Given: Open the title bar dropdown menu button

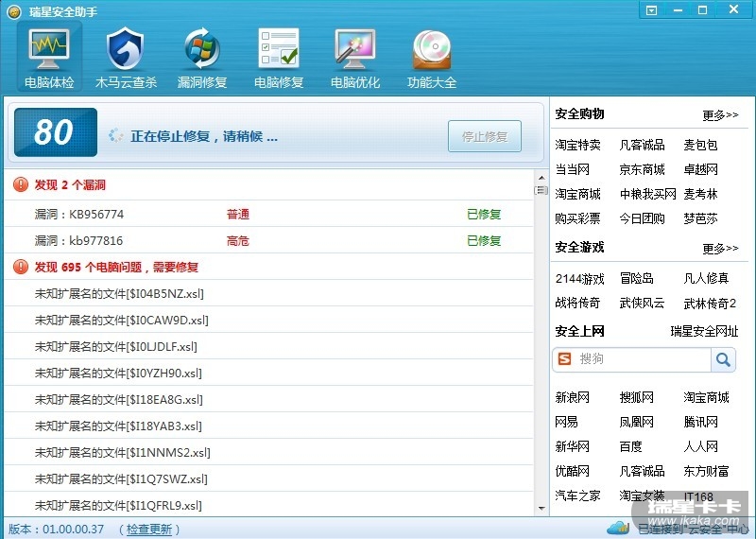Looking at the screenshot, I should pyautogui.click(x=651, y=10).
